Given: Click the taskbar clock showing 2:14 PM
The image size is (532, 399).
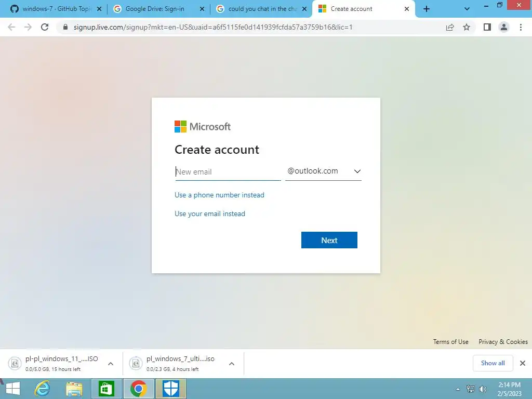Looking at the screenshot, I should coord(509,389).
